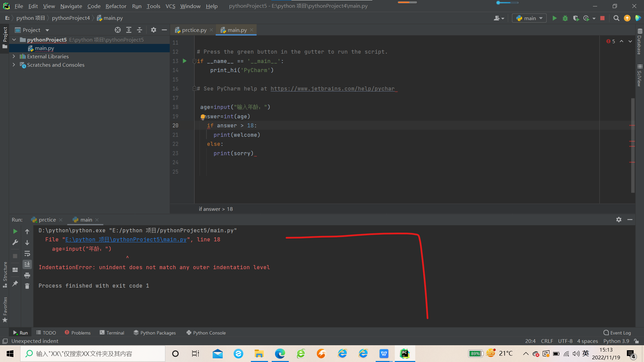Expand Scratches and Consoles node
644x362 pixels.
tap(14, 65)
